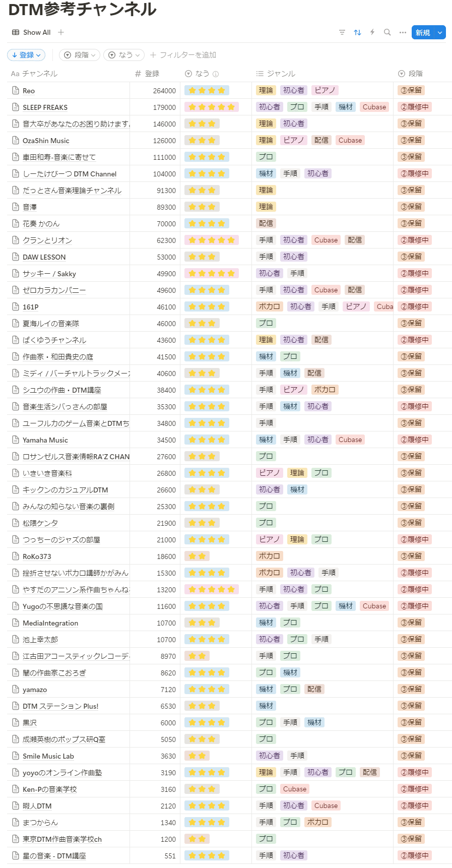Click the page icon of Yamaha Music row
Viewport: 452px width, 868px height.
pyautogui.click(x=16, y=440)
